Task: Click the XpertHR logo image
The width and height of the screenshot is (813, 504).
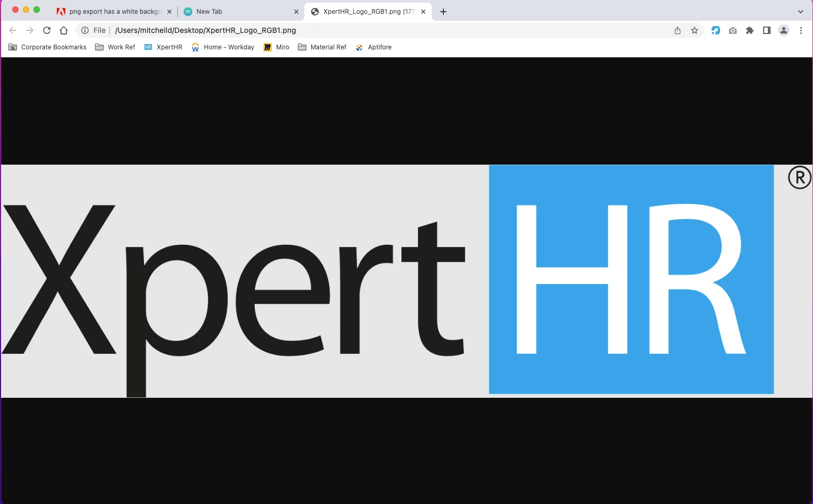Action: tap(407, 281)
